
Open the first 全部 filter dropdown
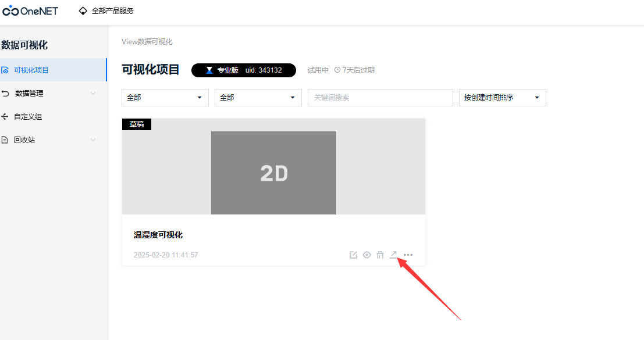165,97
